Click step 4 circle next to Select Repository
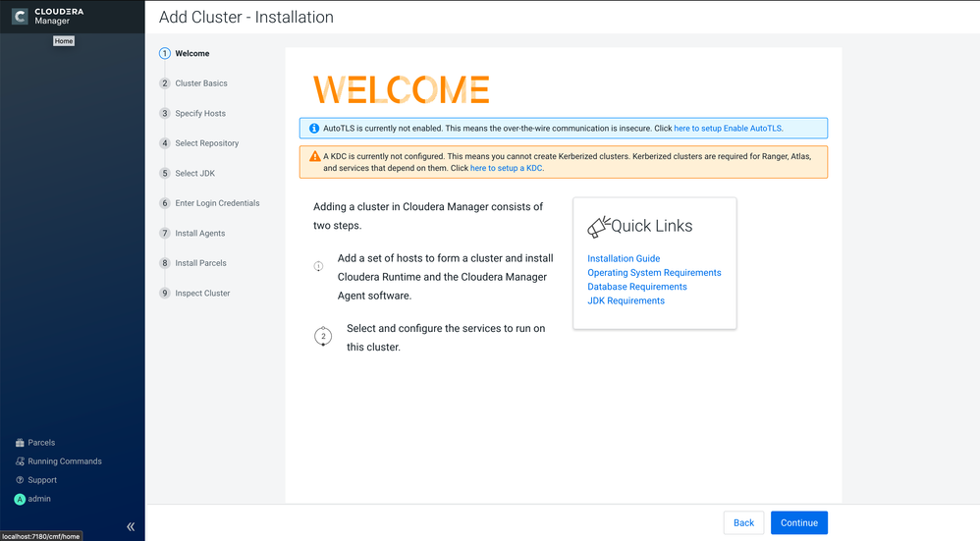This screenshot has height=541, width=980. [165, 143]
